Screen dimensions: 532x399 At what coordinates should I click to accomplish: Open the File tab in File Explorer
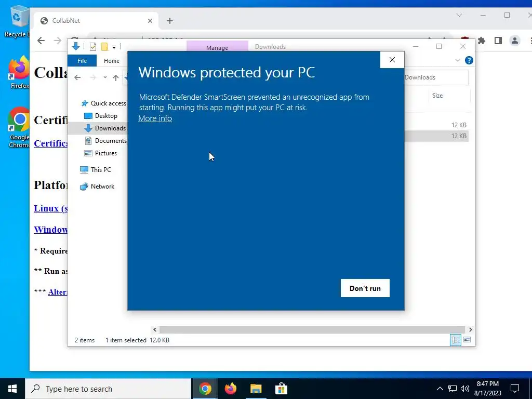pyautogui.click(x=82, y=61)
